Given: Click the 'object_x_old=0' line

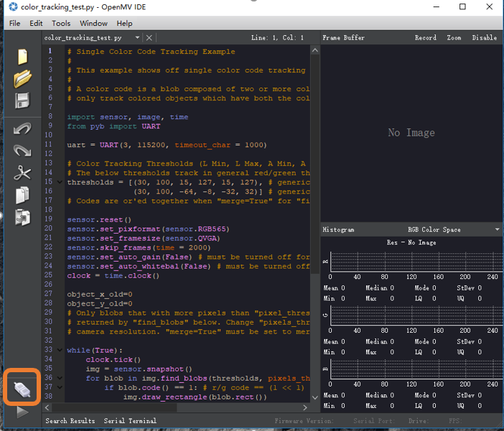Looking at the screenshot, I should (100, 294).
